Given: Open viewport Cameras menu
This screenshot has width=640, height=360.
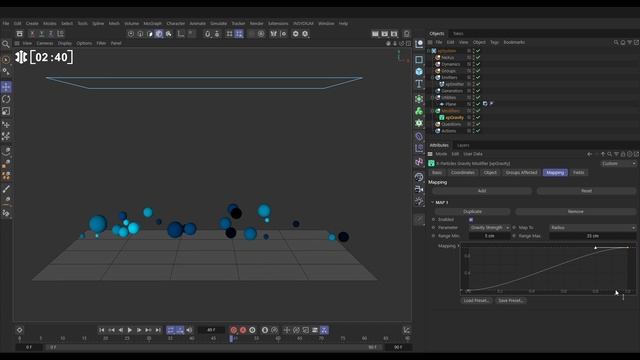Looking at the screenshot, I should click(45, 43).
